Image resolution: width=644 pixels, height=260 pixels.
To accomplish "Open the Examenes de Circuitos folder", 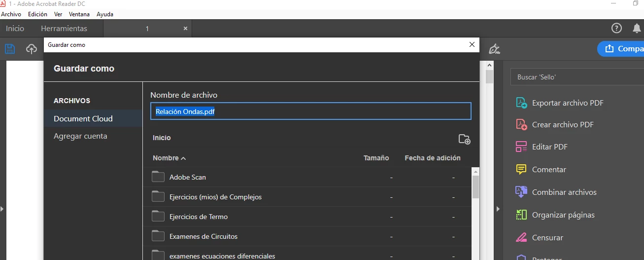I will 307,236.
